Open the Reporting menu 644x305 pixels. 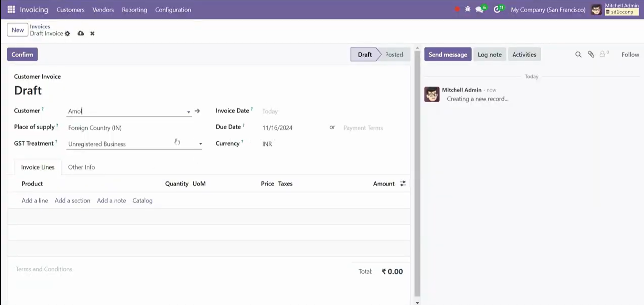click(134, 10)
